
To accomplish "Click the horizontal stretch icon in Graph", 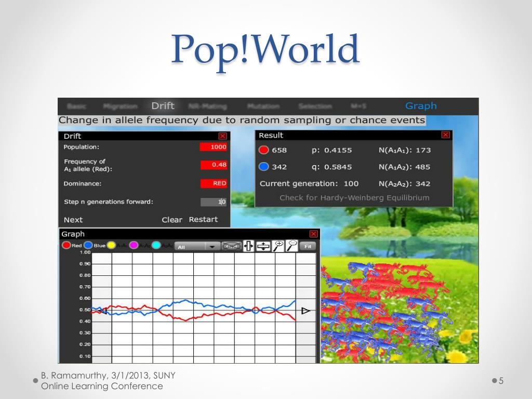I will point(249,246).
